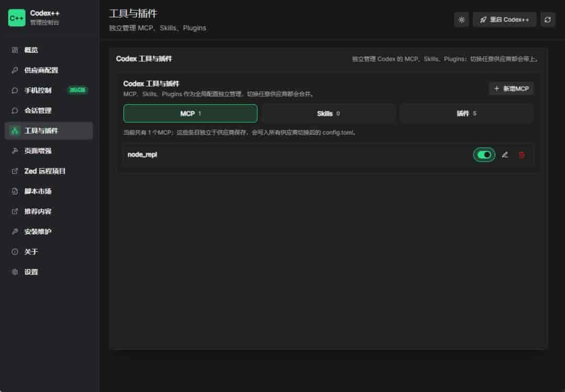Toggle light theme with the sun icon

(461, 20)
